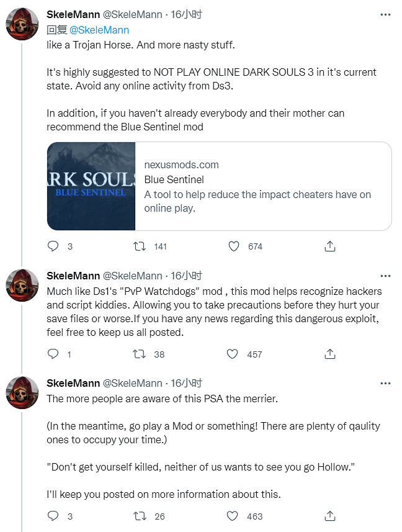Retweet the tweet with 38 retweets
Screen dimensions: 402x532
point(140,354)
